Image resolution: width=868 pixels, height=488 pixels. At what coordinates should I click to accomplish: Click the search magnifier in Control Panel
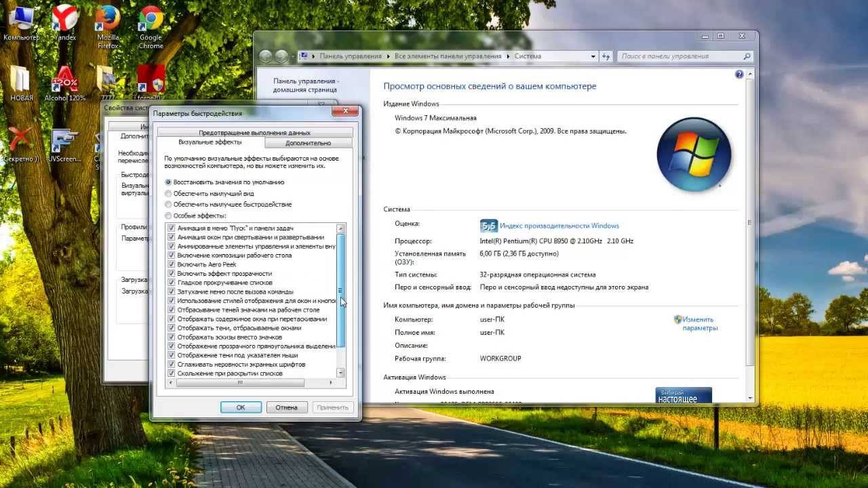747,56
